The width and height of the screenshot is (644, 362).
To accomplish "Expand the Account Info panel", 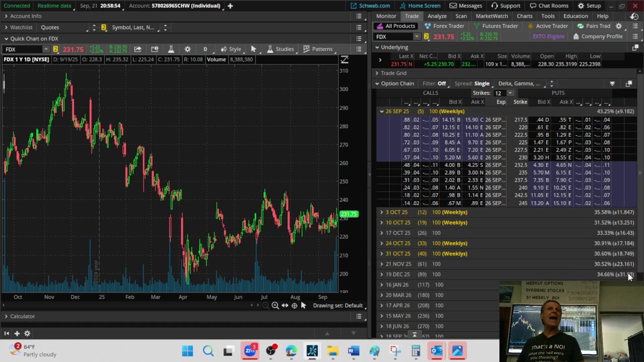I will tap(6, 16).
